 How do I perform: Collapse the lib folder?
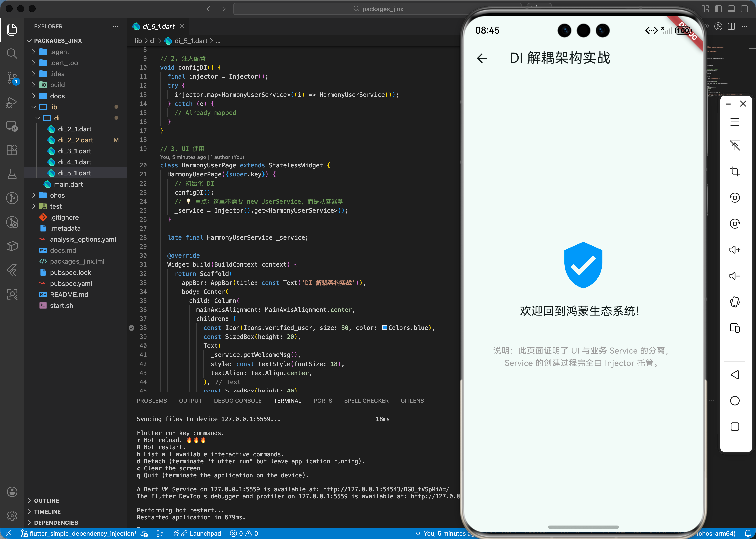[x=53, y=107]
